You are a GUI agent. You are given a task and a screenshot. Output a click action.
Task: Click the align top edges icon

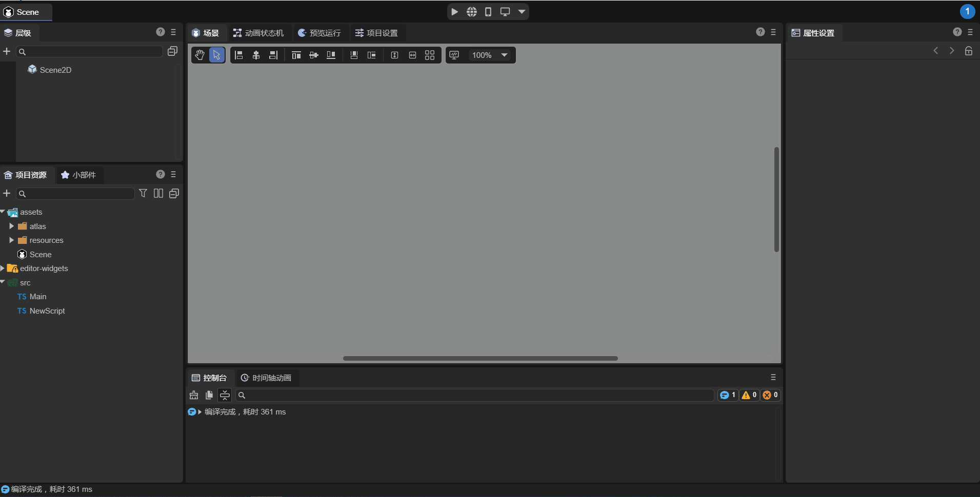(x=296, y=55)
